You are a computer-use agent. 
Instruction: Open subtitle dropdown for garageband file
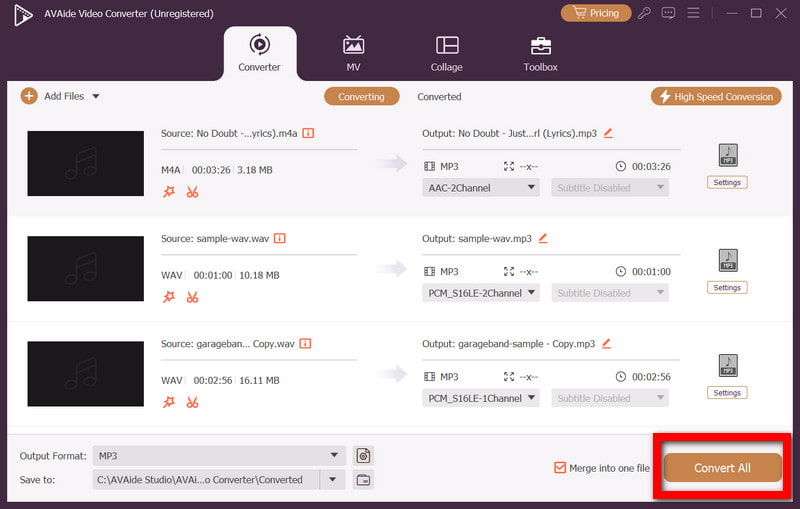610,398
